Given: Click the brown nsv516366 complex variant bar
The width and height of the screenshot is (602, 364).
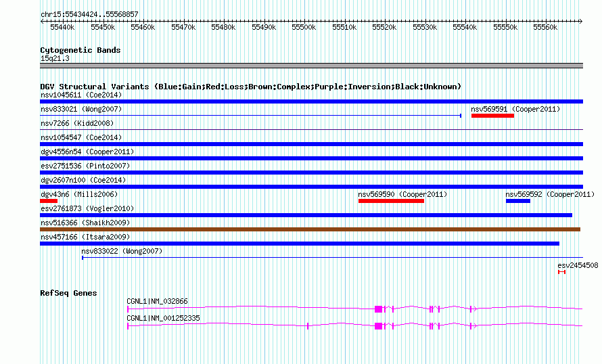Looking at the screenshot, I should point(310,229).
